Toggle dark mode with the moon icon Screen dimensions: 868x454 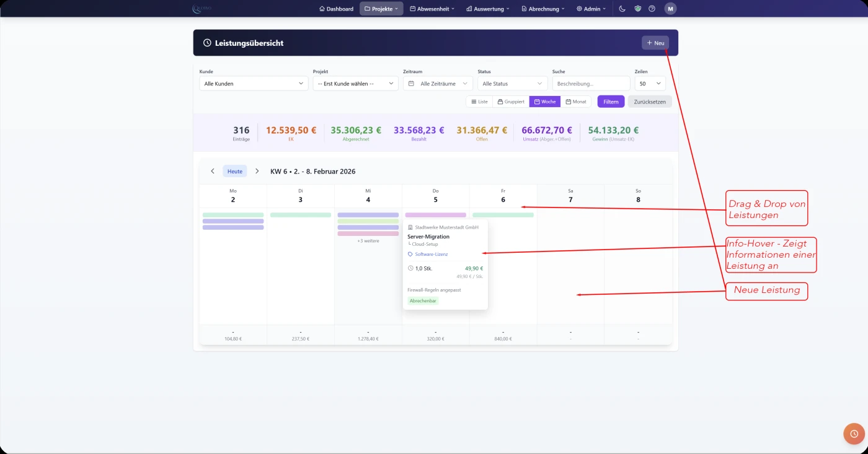click(622, 9)
